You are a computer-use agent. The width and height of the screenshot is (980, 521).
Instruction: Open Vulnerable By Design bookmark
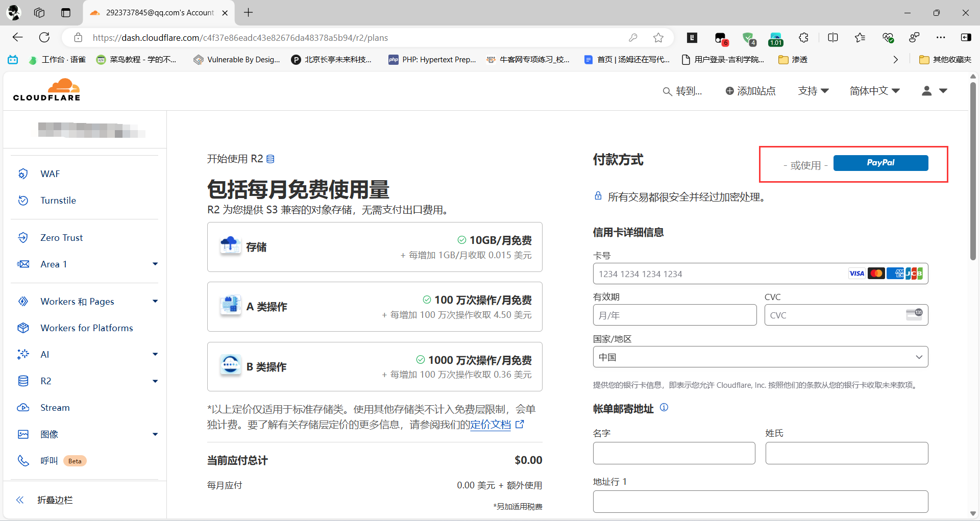pos(237,60)
